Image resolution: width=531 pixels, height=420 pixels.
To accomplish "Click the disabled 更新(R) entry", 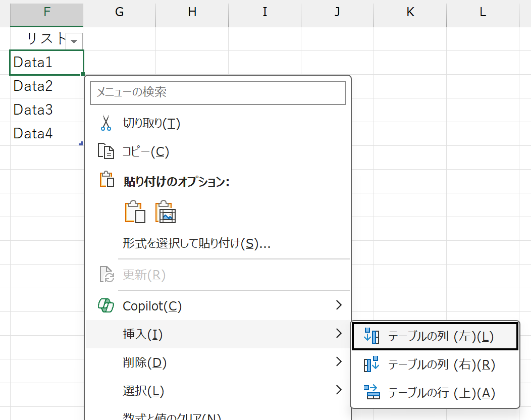I will click(218, 275).
